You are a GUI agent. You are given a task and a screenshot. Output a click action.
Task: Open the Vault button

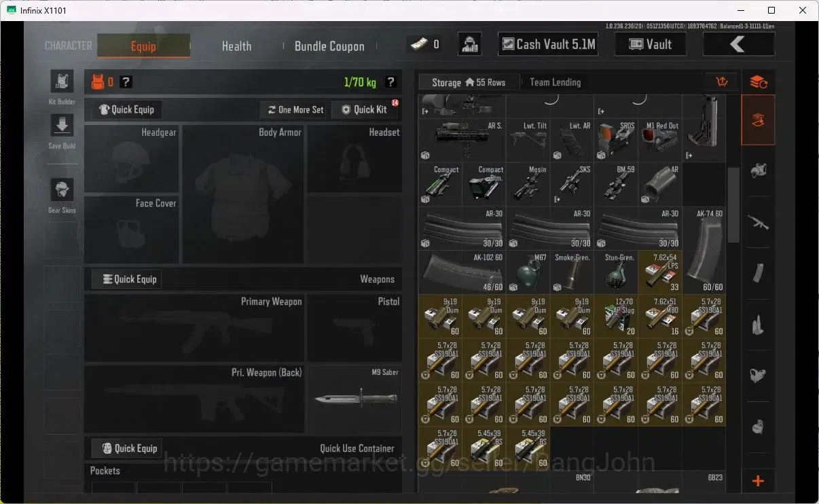650,44
